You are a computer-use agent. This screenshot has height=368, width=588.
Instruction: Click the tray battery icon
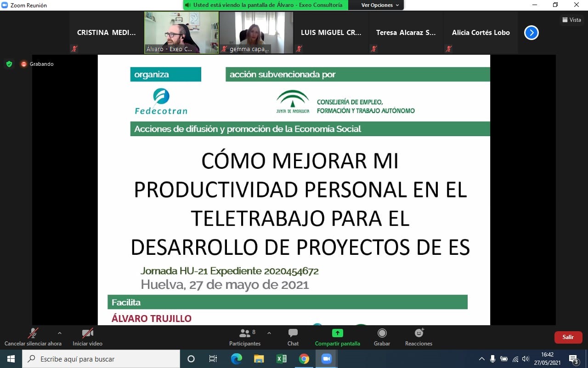(504, 359)
